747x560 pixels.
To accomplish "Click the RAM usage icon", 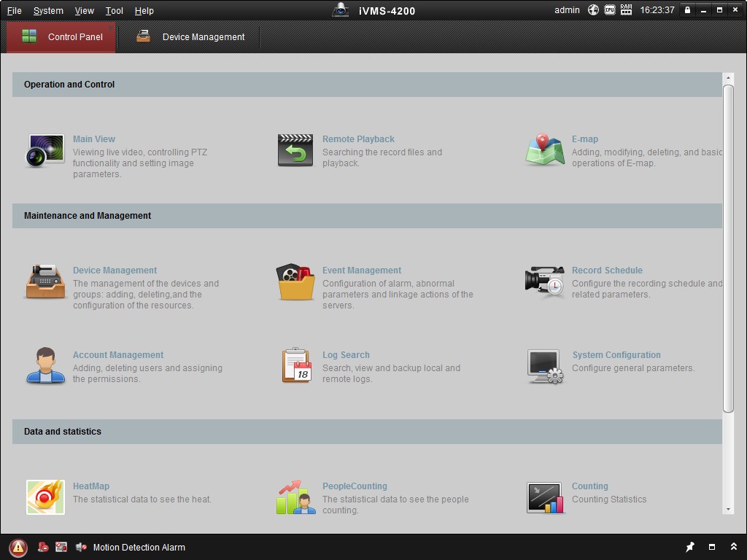I will (626, 10).
